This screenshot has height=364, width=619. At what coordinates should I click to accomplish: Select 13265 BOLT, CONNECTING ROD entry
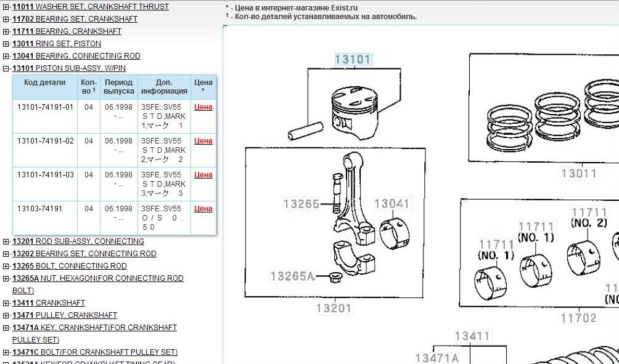pyautogui.click(x=69, y=266)
